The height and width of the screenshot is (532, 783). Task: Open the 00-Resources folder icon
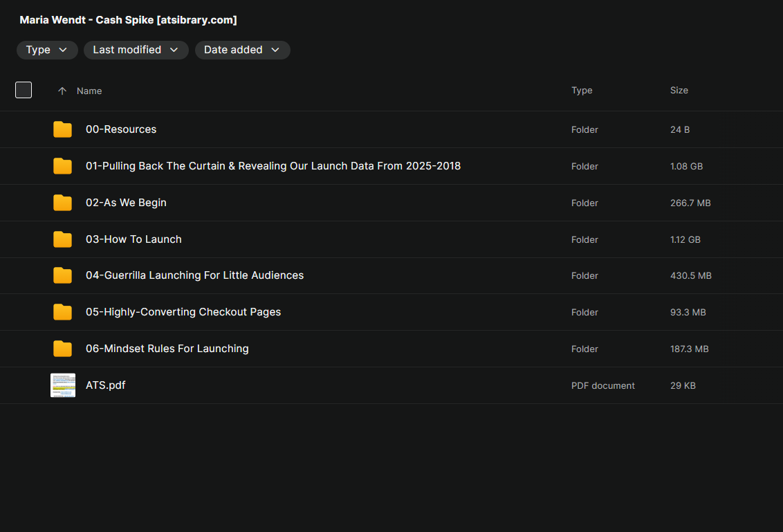(62, 129)
